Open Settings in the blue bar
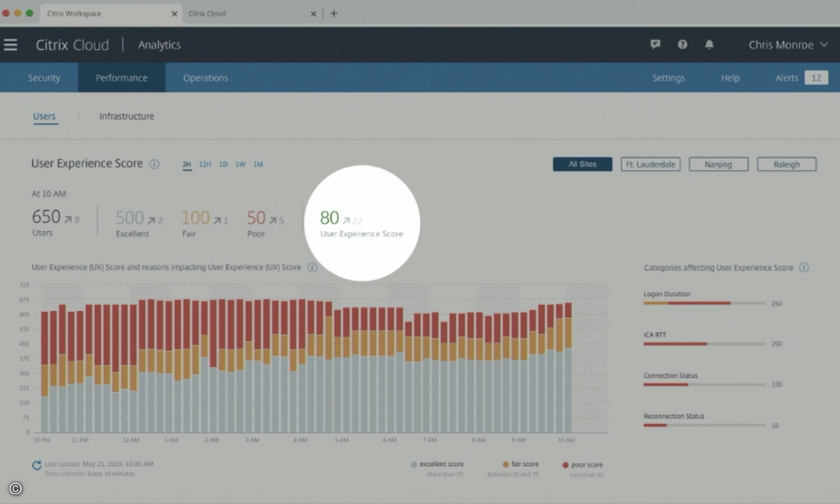The width and height of the screenshot is (840, 504). (x=668, y=78)
